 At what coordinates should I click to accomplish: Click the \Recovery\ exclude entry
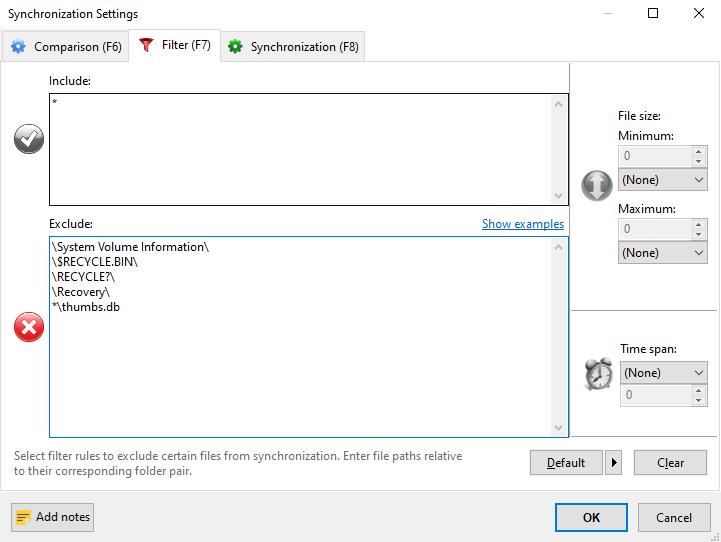tap(81, 292)
